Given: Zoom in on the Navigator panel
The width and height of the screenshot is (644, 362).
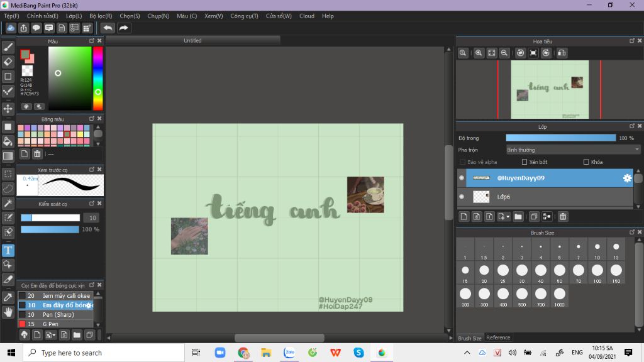Looking at the screenshot, I should click(479, 53).
